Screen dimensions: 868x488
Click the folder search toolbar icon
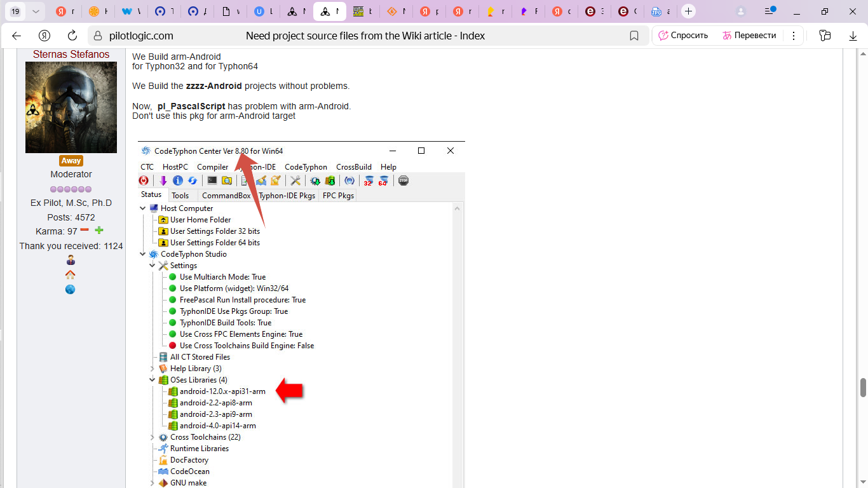tap(227, 181)
